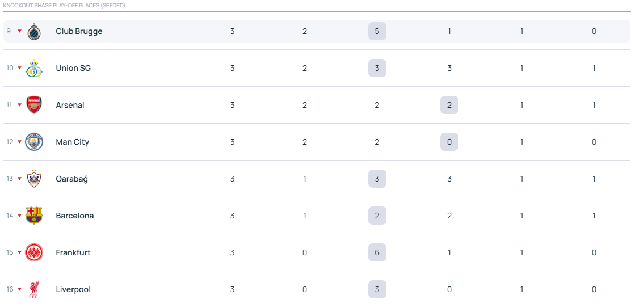Click the Arsenal crest icon
Viewport: 644px width, 308px height.
(34, 105)
